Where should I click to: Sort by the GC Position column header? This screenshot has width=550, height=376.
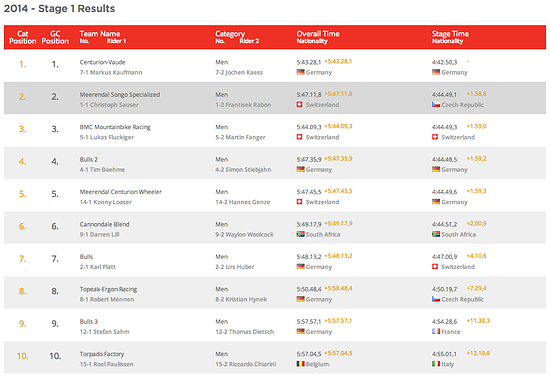55,37
